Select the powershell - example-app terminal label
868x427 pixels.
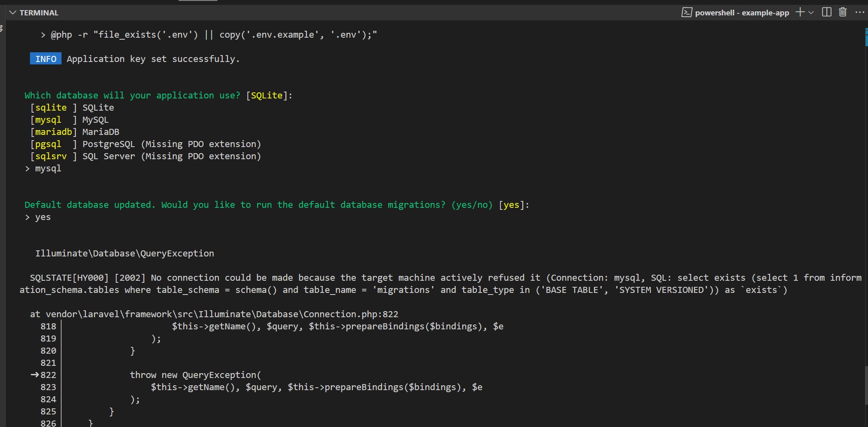(742, 13)
